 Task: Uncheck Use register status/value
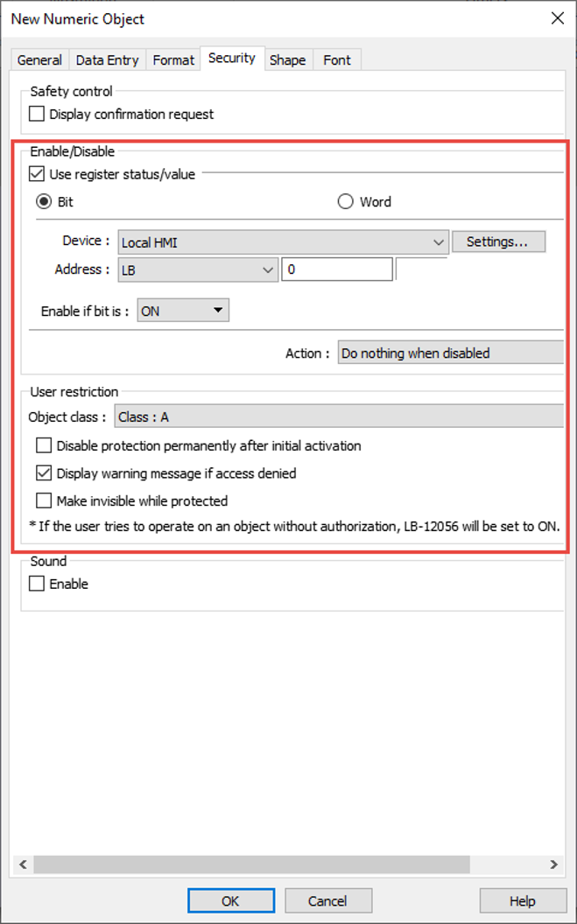click(37, 174)
